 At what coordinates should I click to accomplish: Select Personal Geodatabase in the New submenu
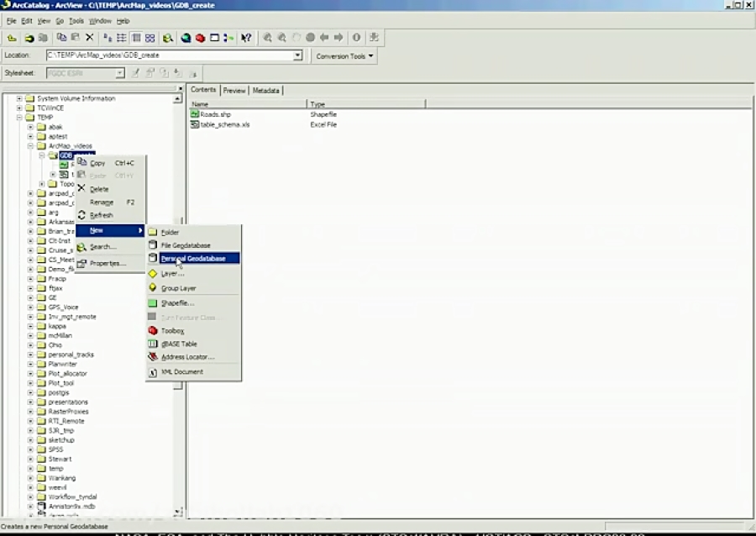pyautogui.click(x=196, y=258)
